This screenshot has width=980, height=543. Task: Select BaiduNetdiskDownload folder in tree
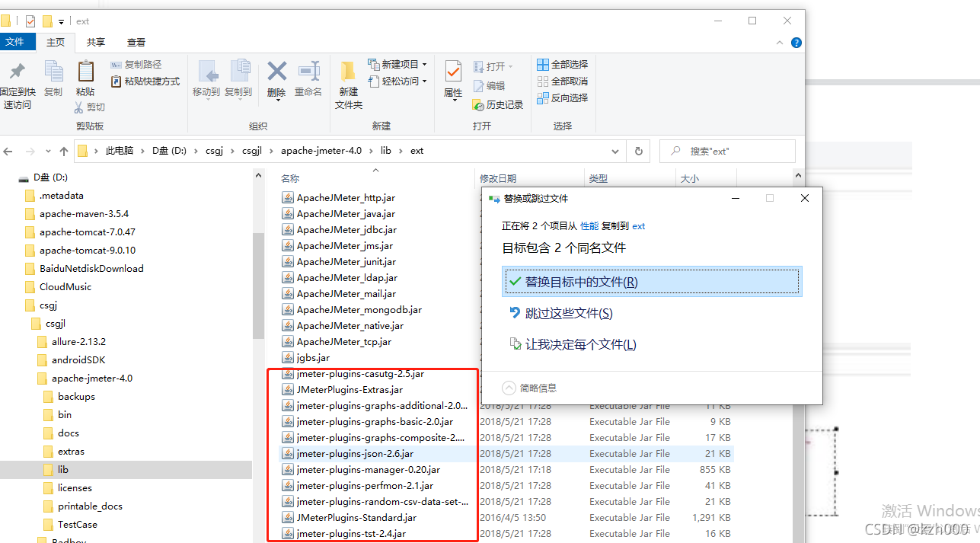pos(84,268)
